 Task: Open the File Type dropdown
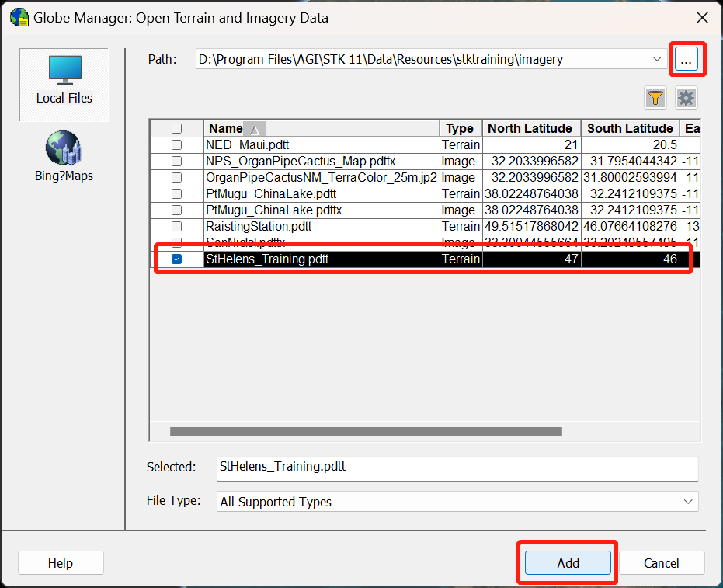click(687, 501)
